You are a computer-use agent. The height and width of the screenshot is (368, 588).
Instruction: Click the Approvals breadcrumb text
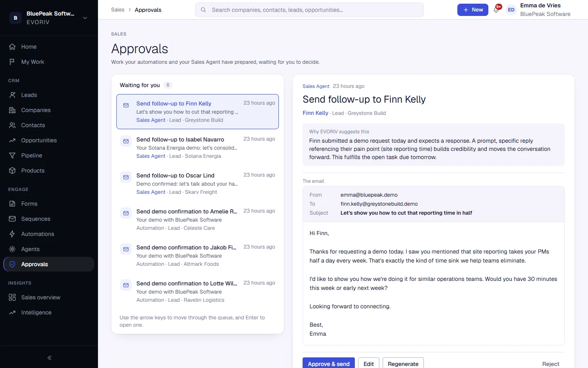coord(148,10)
